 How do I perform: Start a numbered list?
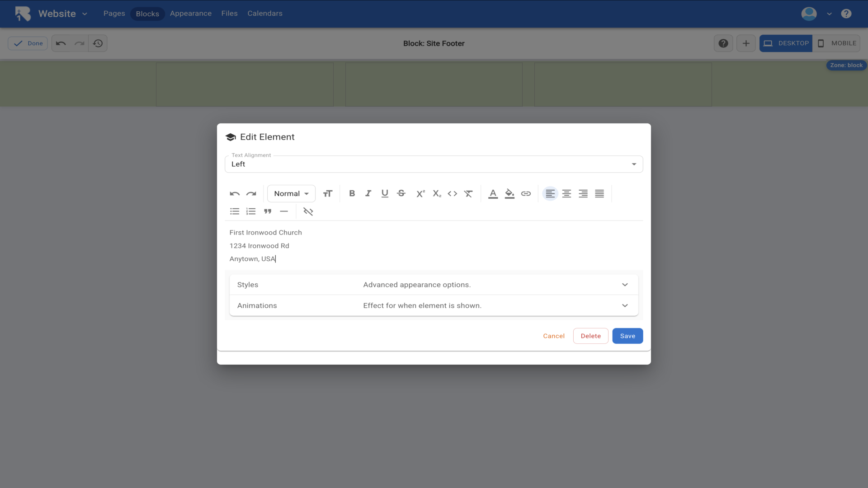(x=251, y=211)
